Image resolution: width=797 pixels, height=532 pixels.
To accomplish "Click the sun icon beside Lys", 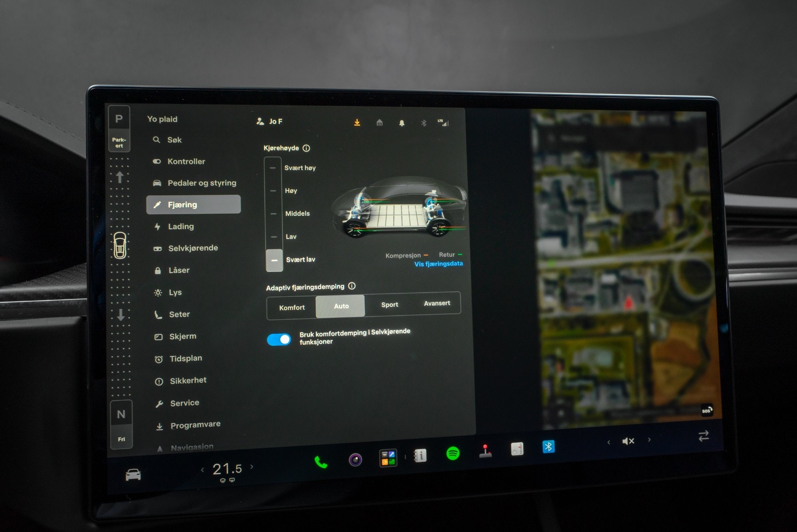I will point(158,293).
